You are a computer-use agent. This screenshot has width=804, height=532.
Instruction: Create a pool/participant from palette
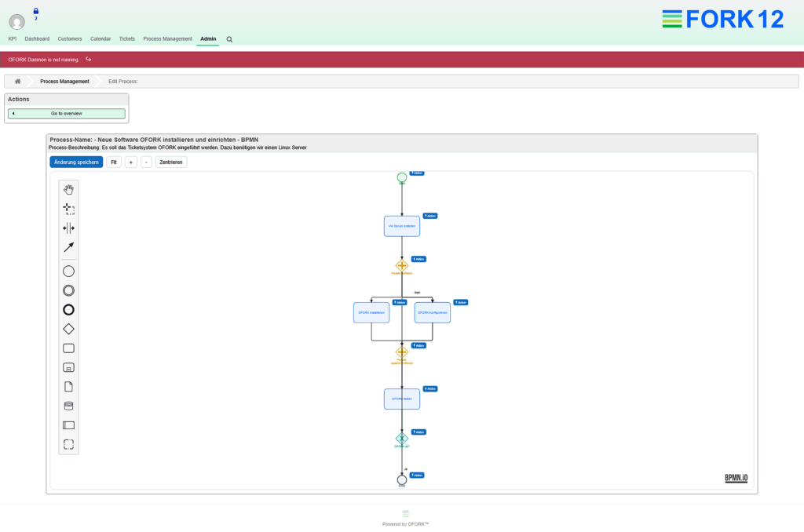coord(68,425)
